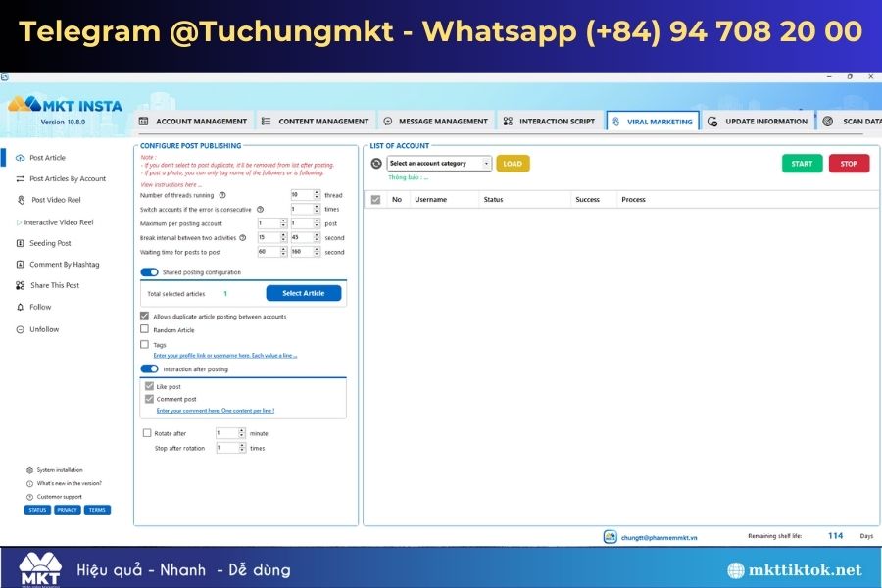The width and height of the screenshot is (882, 588).
Task: Adjust Maximum per posting account maximum stepper
Action: pos(306,223)
